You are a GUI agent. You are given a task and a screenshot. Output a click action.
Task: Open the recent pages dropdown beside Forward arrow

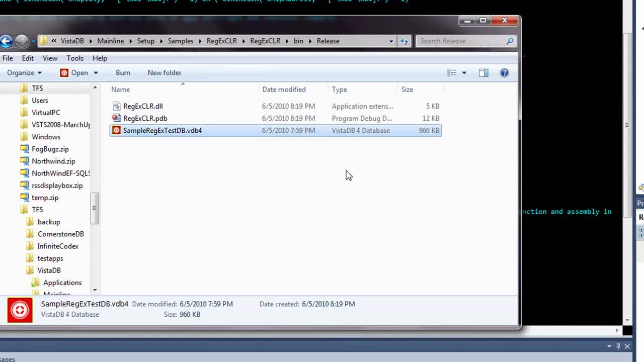33,41
